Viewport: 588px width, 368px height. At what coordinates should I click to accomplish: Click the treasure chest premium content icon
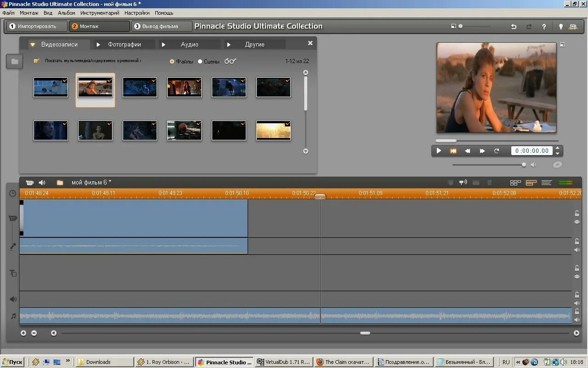(573, 27)
